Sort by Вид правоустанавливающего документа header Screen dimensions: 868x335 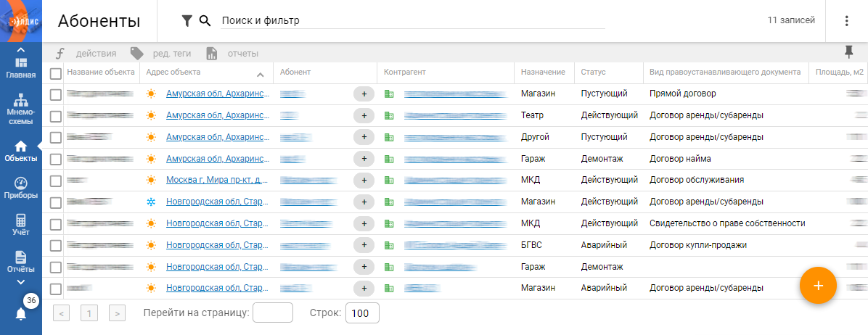[x=725, y=73]
